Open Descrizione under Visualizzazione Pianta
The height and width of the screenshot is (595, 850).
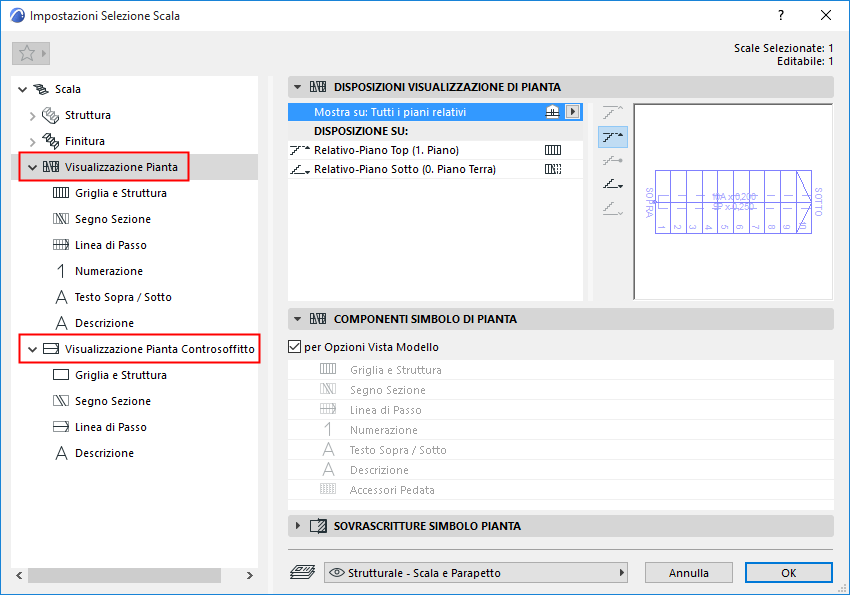[x=104, y=323]
